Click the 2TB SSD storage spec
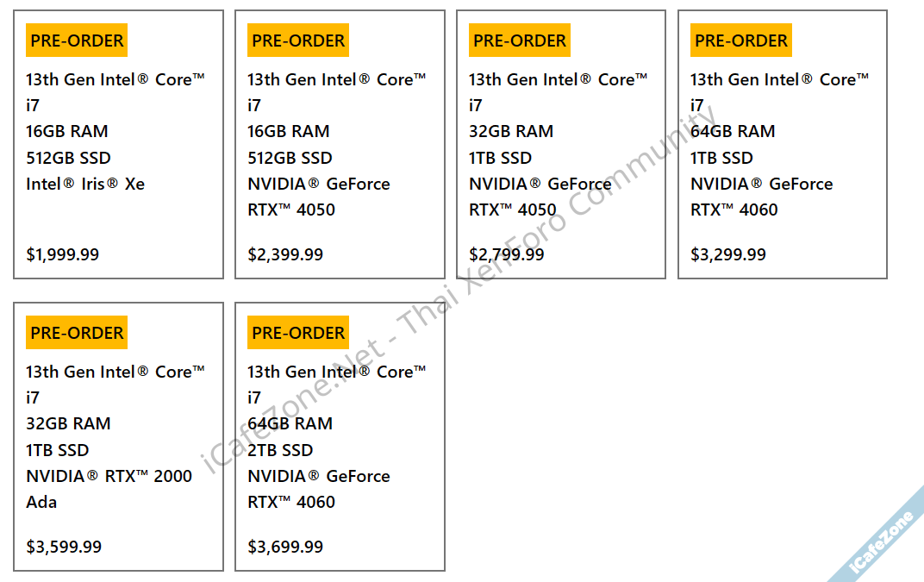Screen dimensions: 924x582 280,450
